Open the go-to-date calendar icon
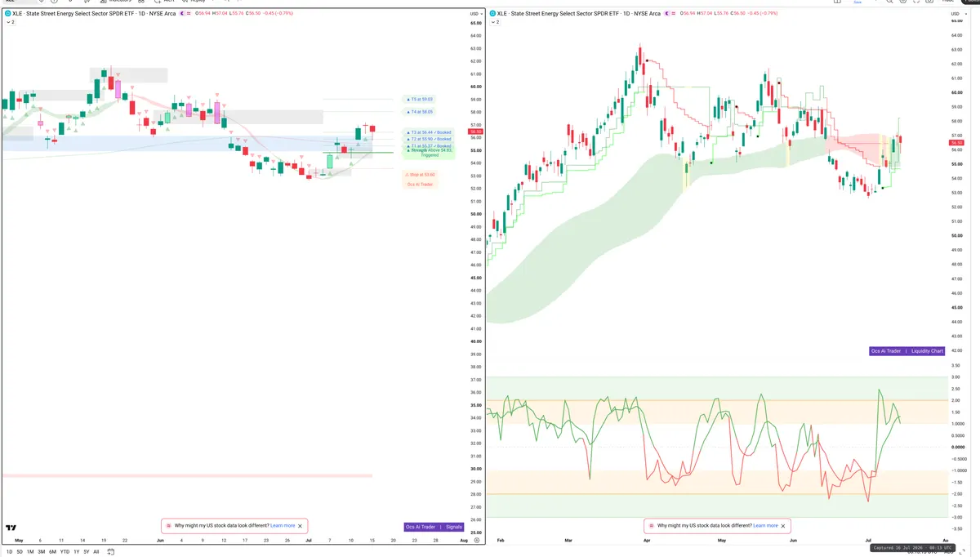980x557 pixels. tap(110, 552)
